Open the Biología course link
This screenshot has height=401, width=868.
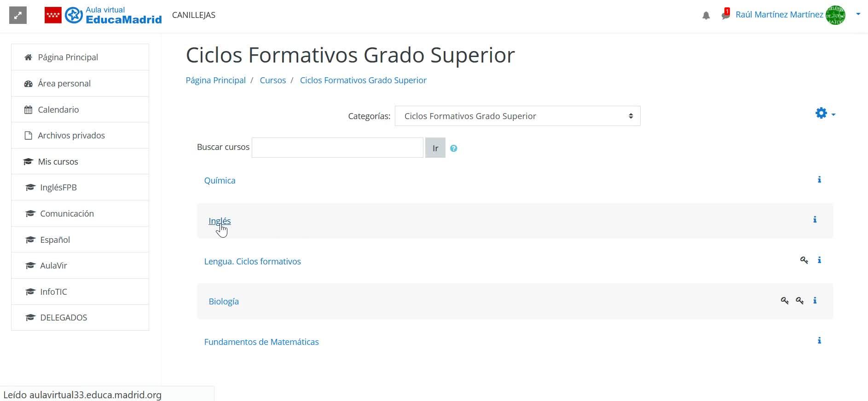coord(224,302)
